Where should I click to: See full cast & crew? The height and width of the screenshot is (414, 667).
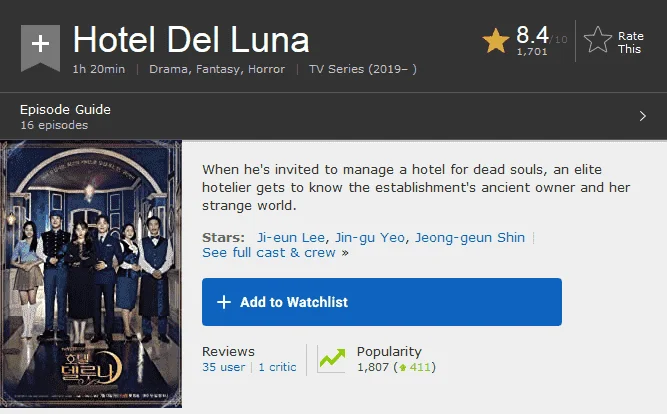[x=269, y=253]
